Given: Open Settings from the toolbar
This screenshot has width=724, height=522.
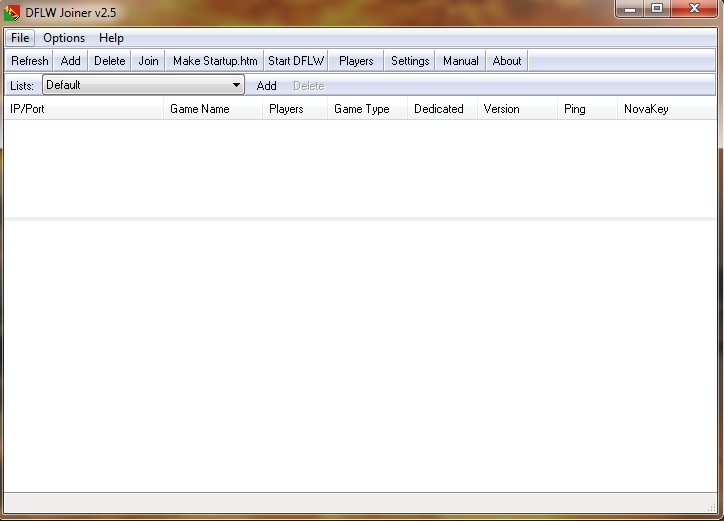Looking at the screenshot, I should pyautogui.click(x=410, y=61).
